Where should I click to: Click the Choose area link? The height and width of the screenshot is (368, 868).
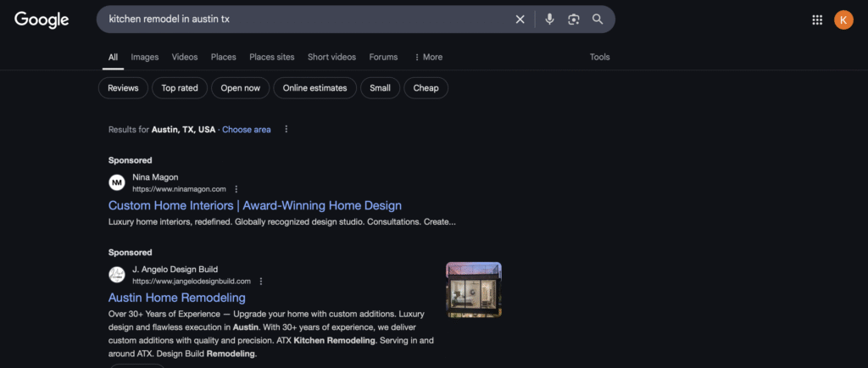tap(247, 130)
